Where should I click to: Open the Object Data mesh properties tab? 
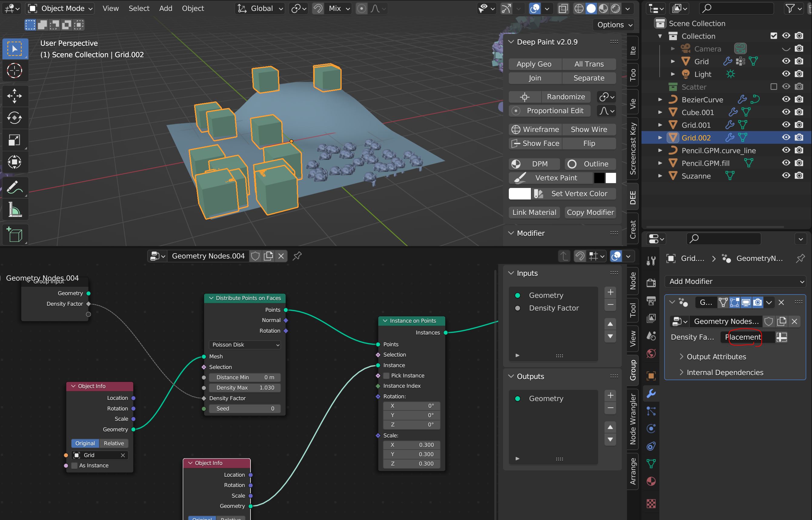651,464
